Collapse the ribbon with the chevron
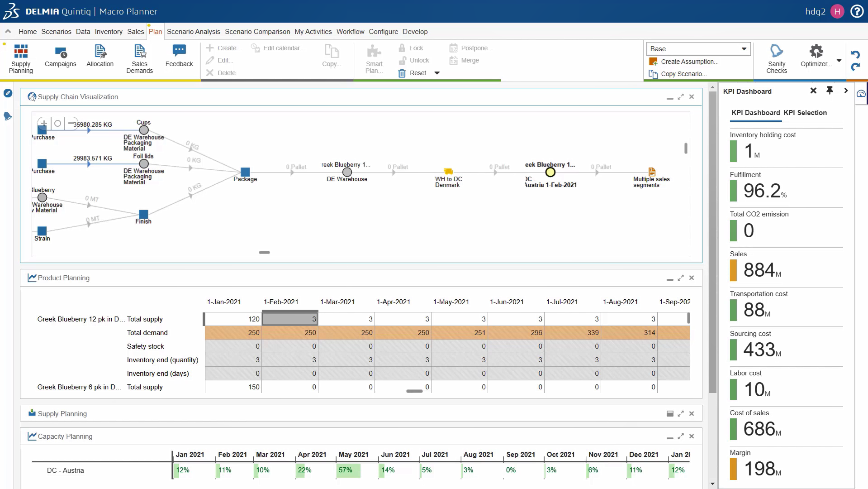Image resolution: width=868 pixels, height=489 pixels. tap(8, 31)
